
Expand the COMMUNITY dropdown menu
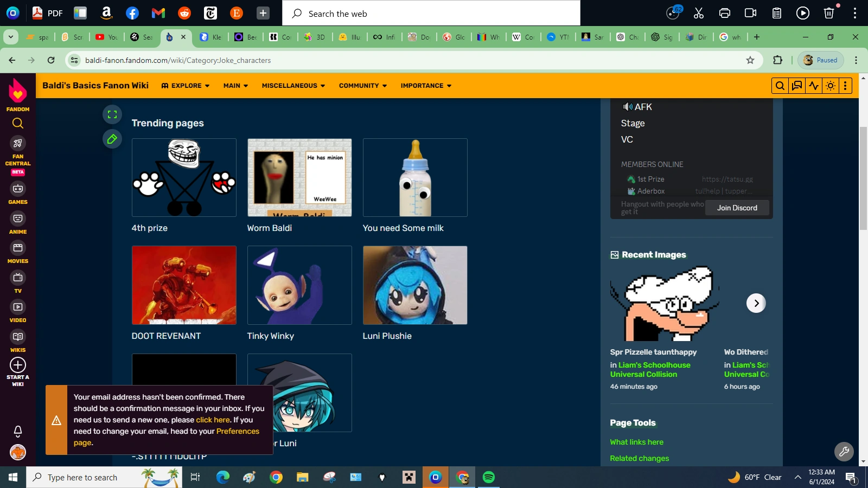(x=363, y=86)
